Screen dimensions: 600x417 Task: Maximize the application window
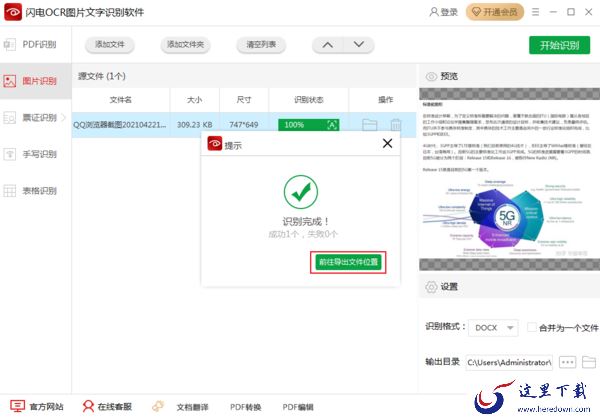[571, 12]
